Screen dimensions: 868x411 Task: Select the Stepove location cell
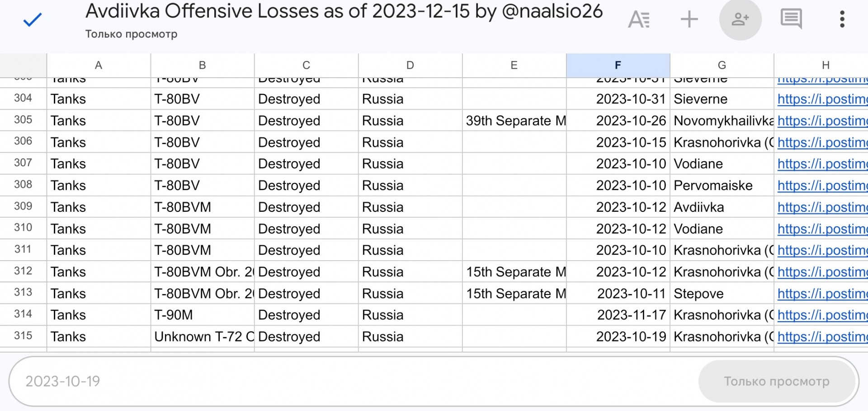722,294
